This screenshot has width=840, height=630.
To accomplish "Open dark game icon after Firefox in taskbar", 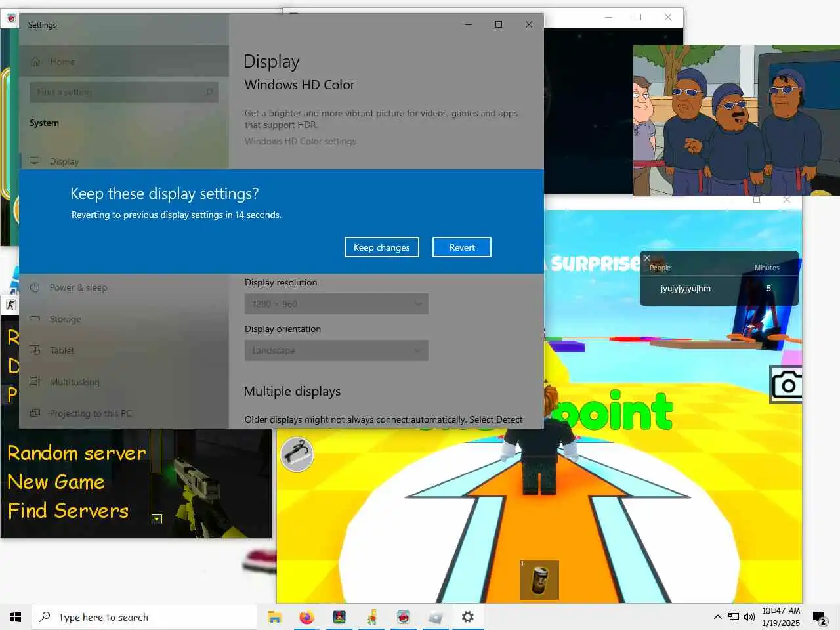I will point(339,617).
